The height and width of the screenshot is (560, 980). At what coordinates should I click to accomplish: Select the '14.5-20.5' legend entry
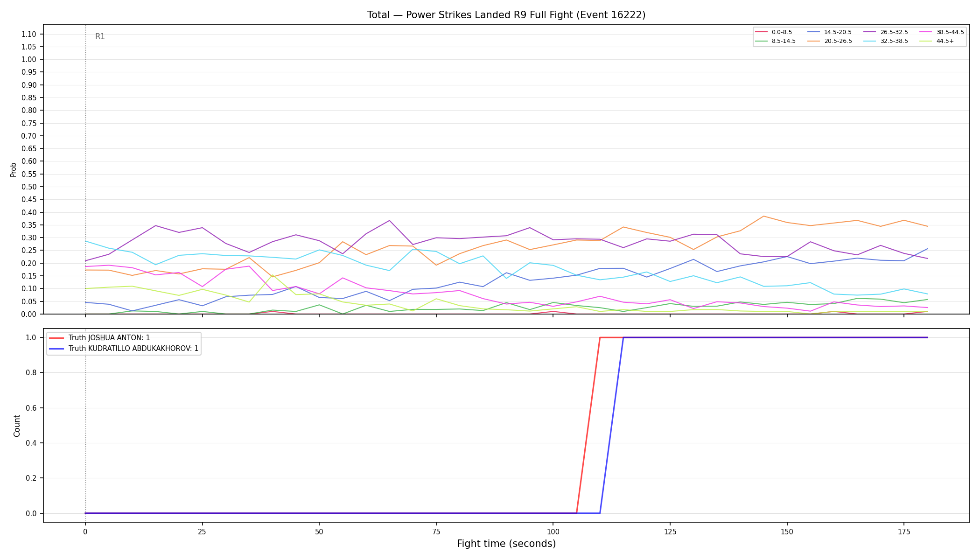point(830,32)
